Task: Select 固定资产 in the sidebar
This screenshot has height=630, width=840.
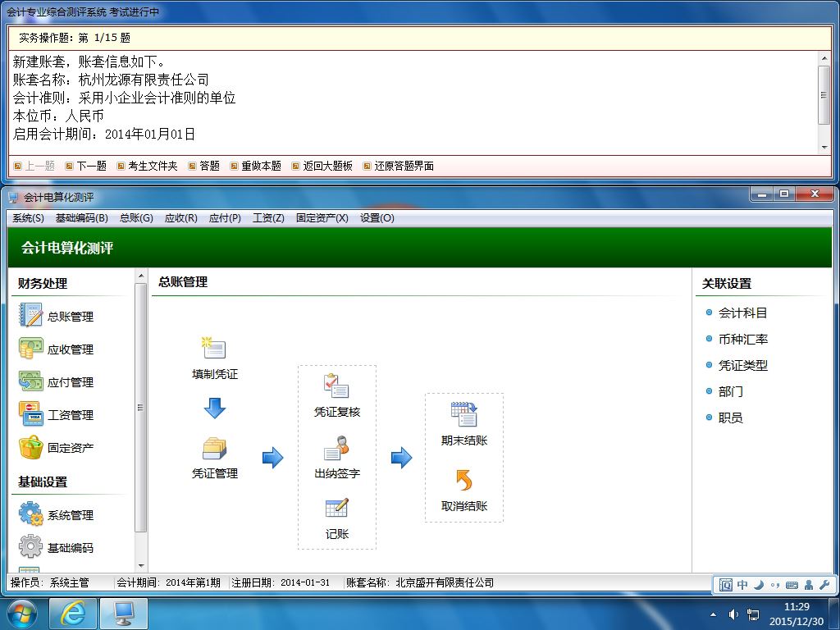Action: tap(57, 447)
